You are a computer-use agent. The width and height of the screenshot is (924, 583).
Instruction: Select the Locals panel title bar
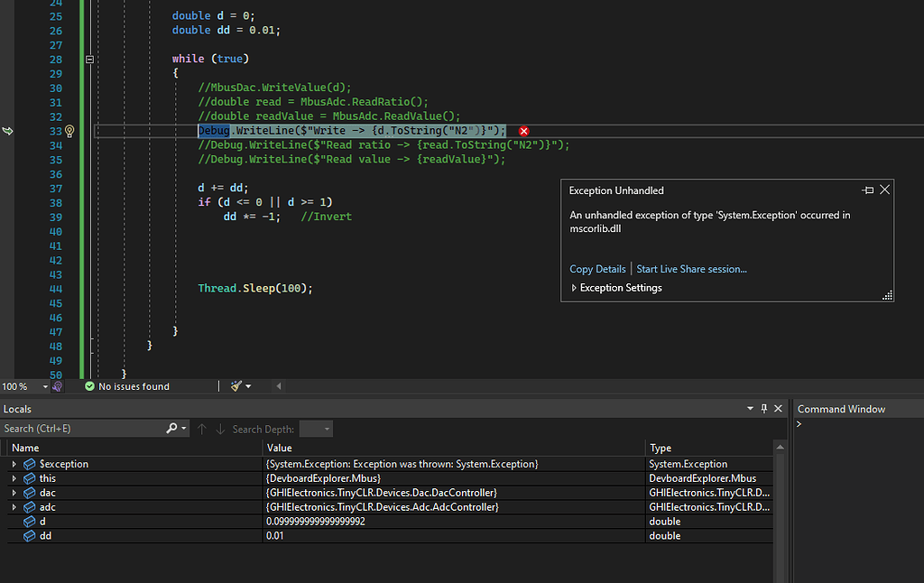20,408
